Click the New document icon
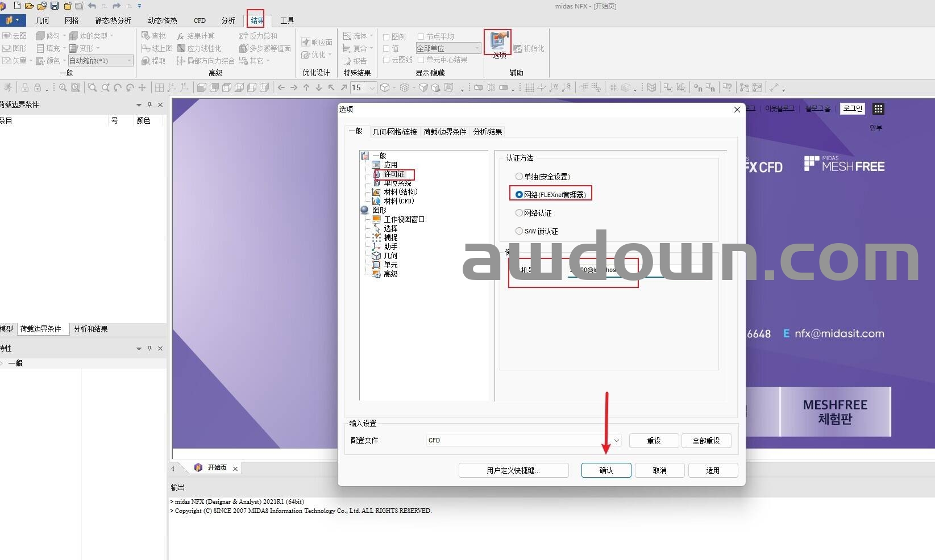The width and height of the screenshot is (935, 560). click(x=17, y=6)
